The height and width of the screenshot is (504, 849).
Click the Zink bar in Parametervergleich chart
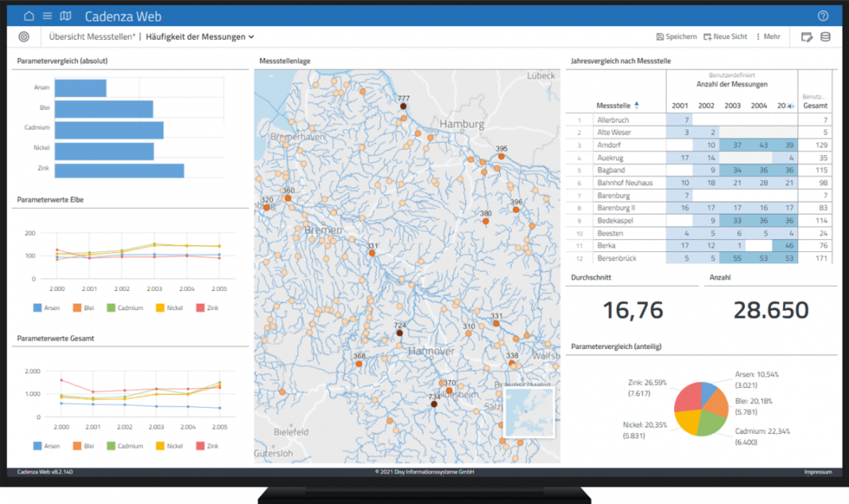[x=119, y=171]
